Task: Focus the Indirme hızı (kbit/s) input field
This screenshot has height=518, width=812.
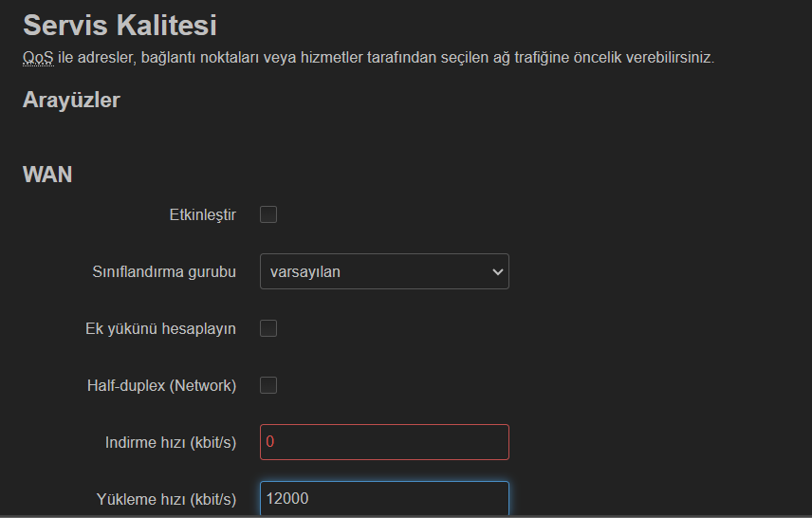Action: click(x=384, y=442)
